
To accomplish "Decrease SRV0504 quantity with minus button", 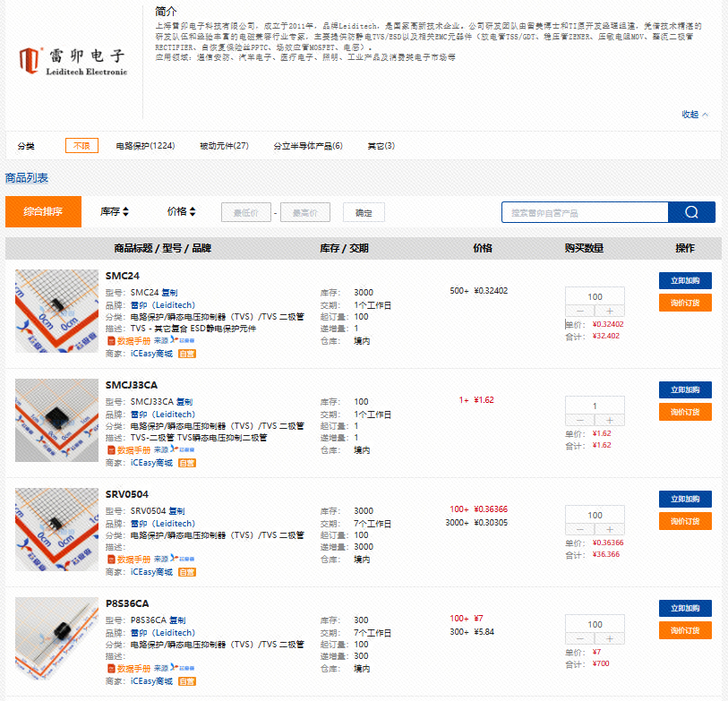I will click(x=580, y=529).
